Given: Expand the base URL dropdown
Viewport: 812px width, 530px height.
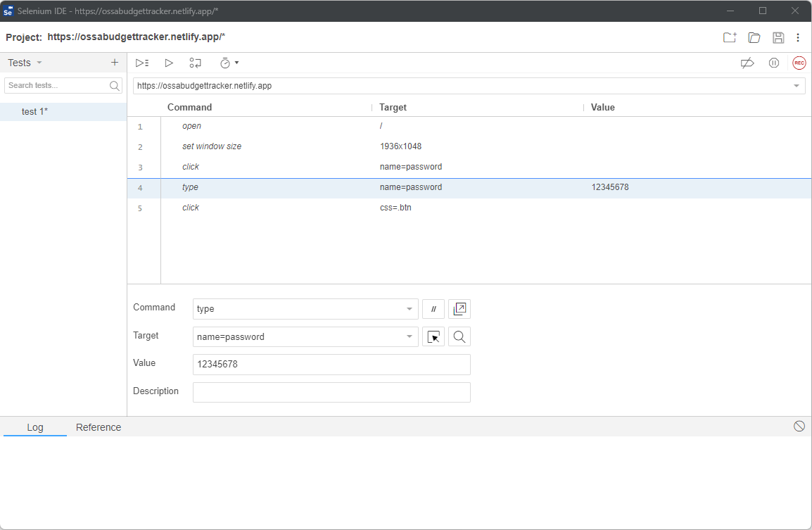Looking at the screenshot, I should coord(797,86).
